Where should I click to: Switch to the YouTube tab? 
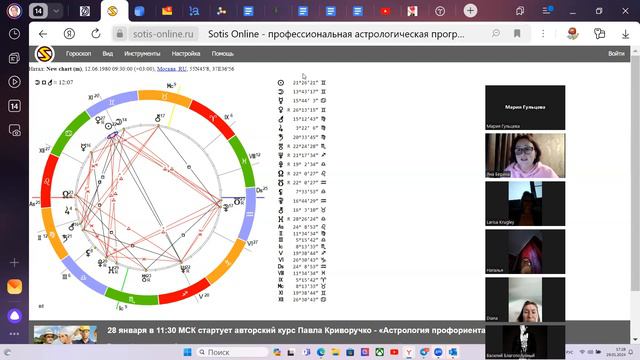pos(385,11)
